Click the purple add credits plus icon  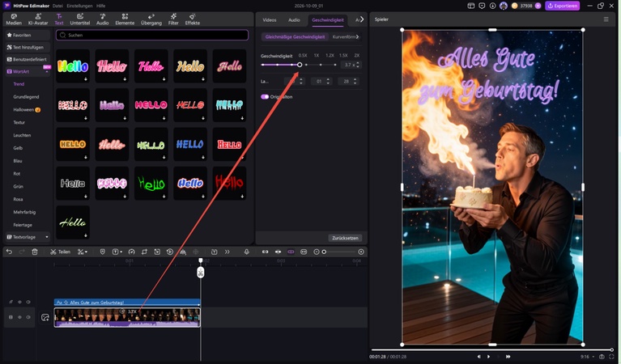[x=538, y=6]
